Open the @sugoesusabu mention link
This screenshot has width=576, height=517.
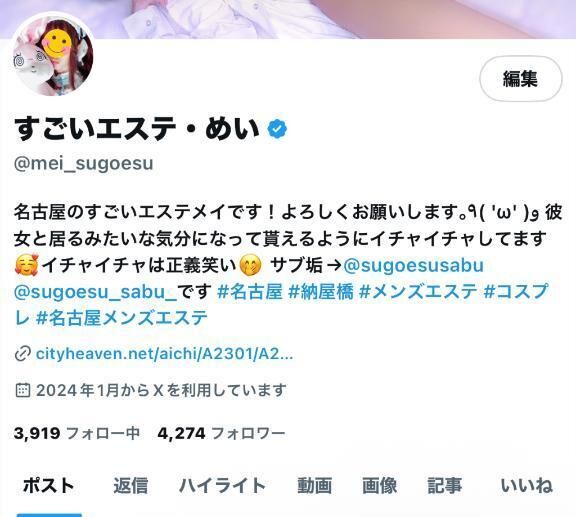coord(413,265)
